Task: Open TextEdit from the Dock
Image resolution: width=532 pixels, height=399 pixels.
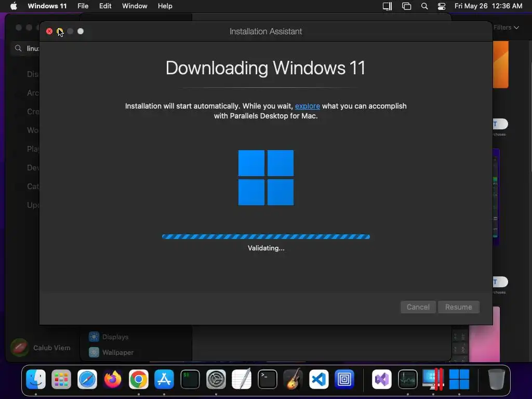Action: tap(242, 379)
